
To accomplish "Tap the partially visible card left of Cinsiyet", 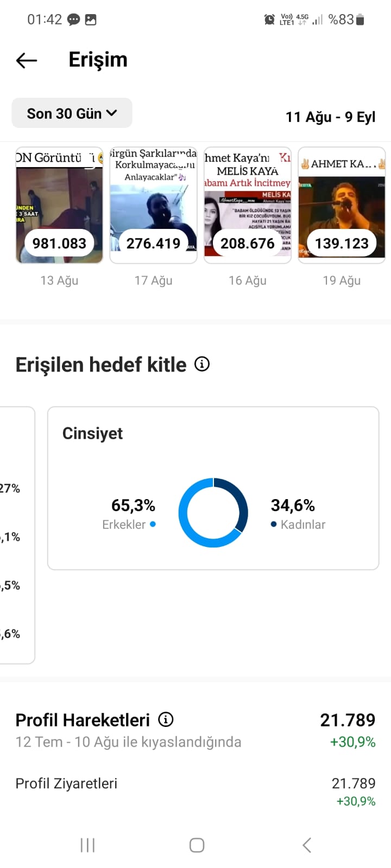I will [x=17, y=535].
